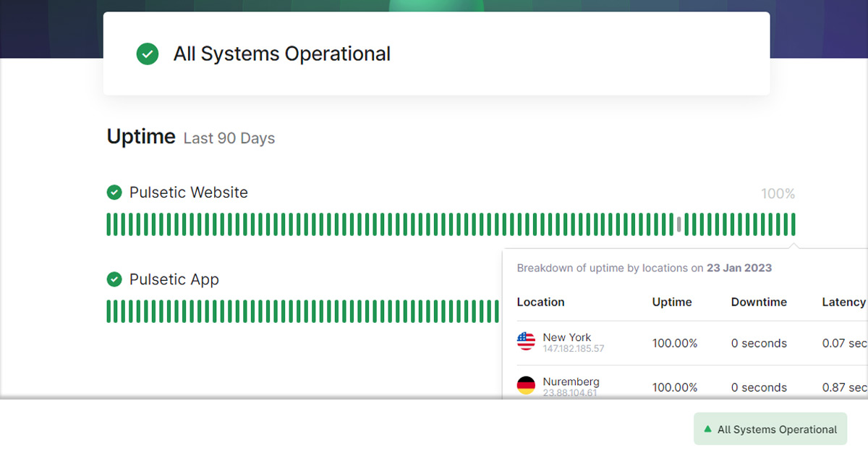Click the Uptime column header in breakdown table
This screenshot has width=868, height=456.
coord(672,302)
